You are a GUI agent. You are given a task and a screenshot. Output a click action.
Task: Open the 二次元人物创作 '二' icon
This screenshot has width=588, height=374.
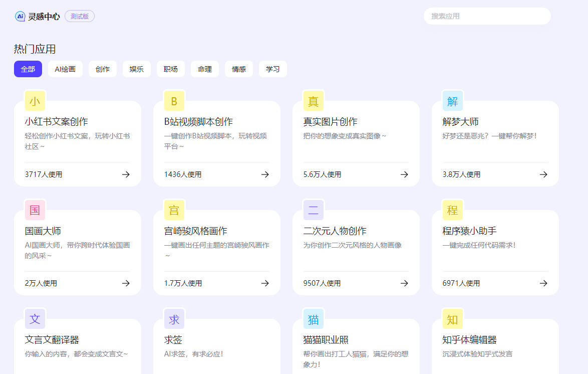tap(313, 210)
